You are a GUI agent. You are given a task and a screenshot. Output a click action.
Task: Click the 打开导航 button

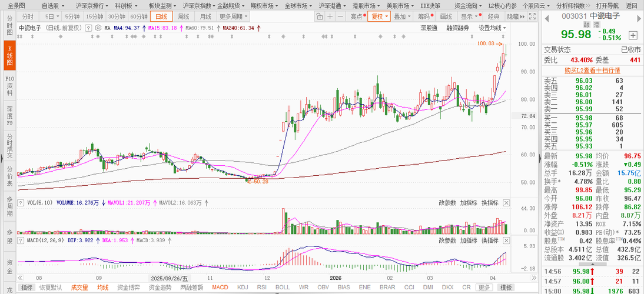coord(607,6)
